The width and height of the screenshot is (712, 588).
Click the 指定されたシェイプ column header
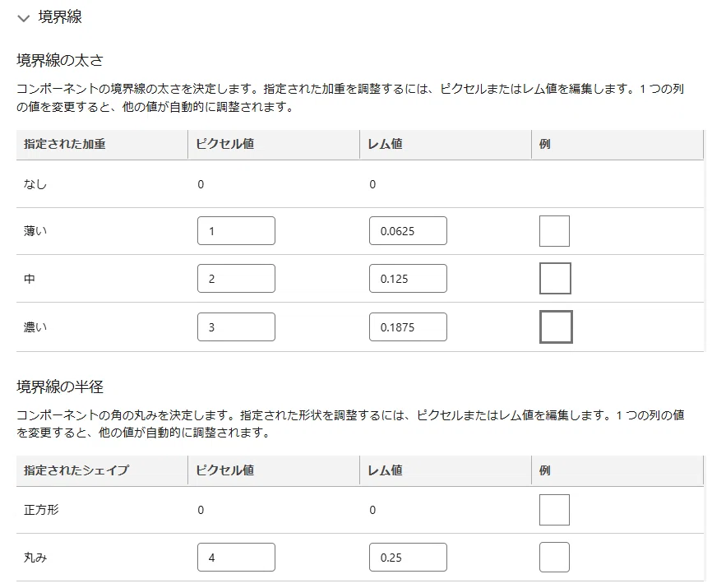coord(76,470)
